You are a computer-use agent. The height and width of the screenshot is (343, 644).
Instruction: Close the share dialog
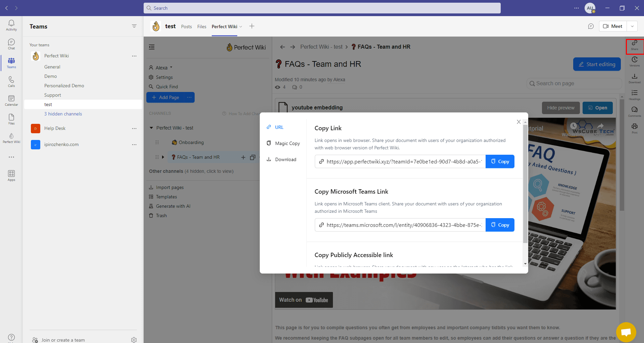(x=519, y=122)
